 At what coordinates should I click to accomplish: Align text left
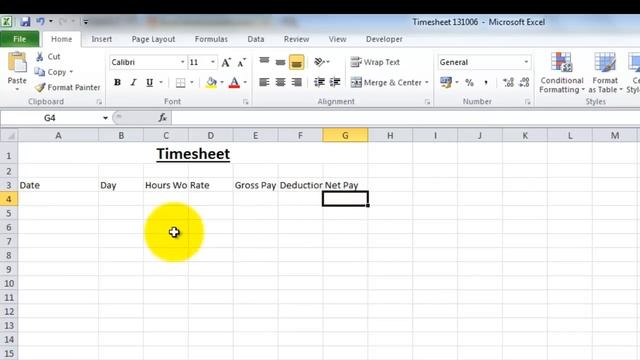click(264, 82)
